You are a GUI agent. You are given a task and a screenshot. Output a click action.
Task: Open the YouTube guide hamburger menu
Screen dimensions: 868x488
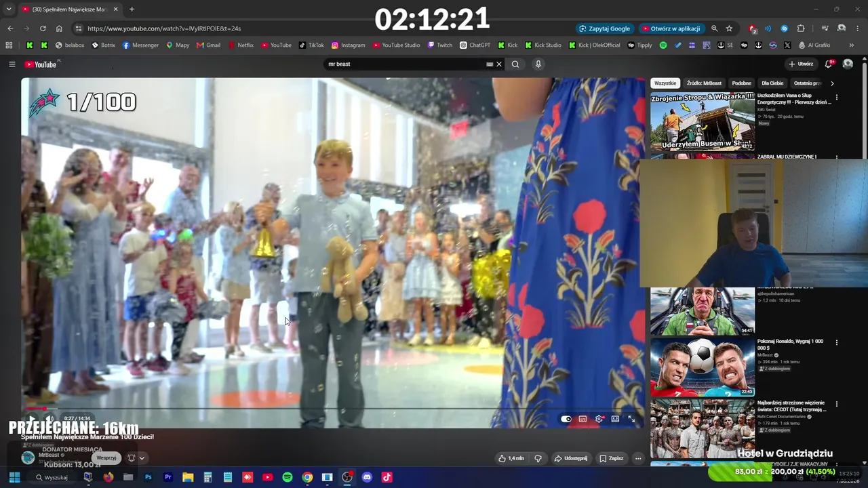click(12, 64)
